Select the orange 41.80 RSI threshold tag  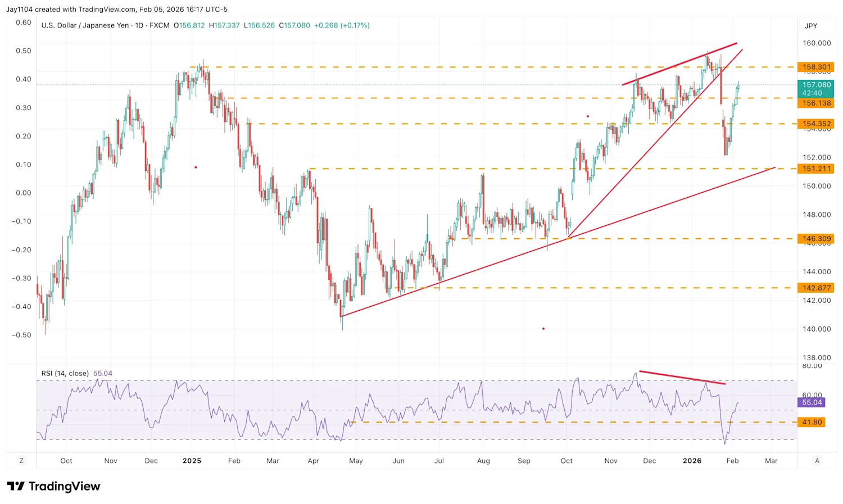[812, 422]
